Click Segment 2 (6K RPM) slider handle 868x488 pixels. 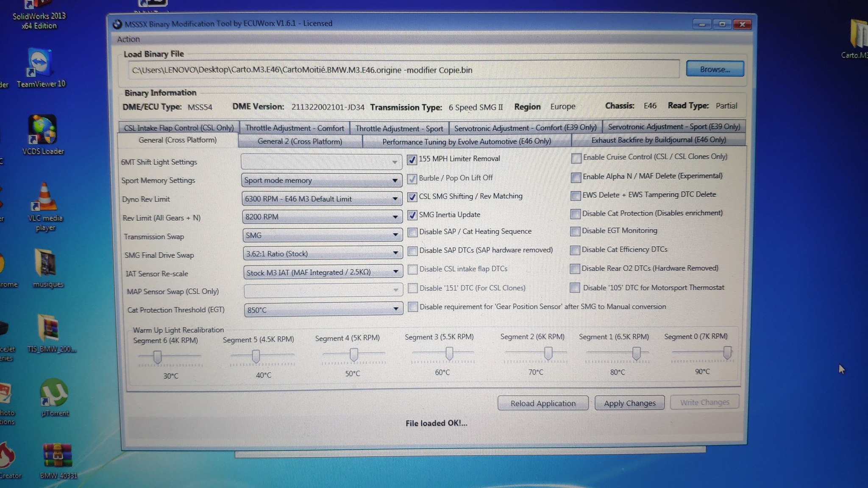click(548, 353)
